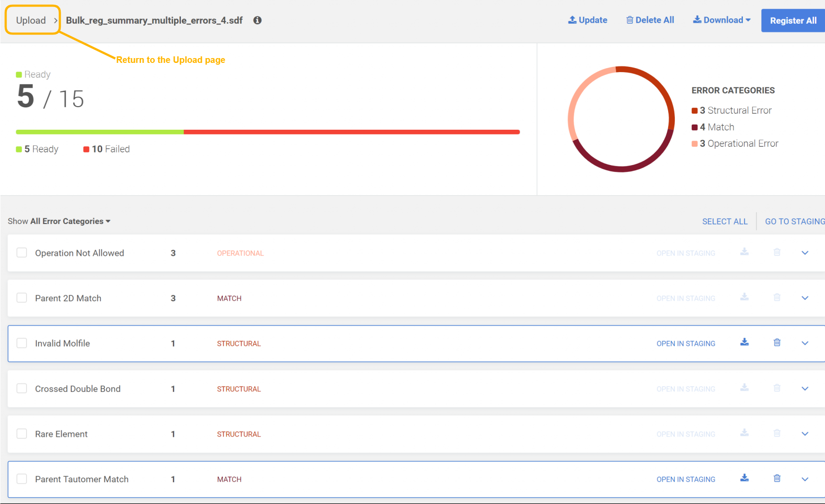Expand the Parent 2D Match row
This screenshot has height=504, width=825.
(805, 298)
